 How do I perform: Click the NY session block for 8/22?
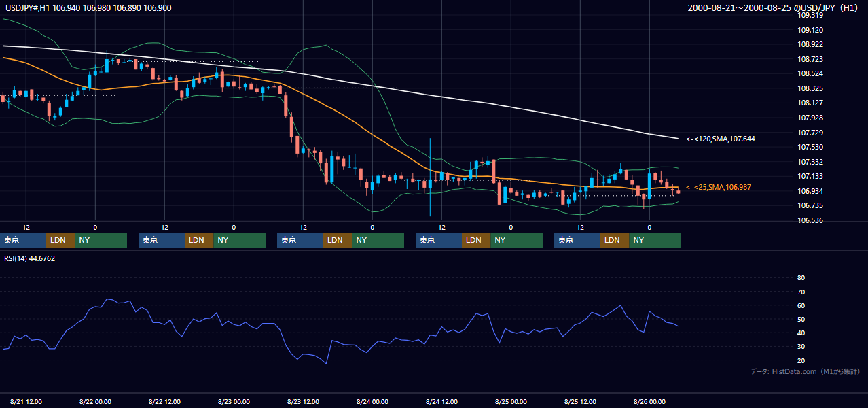point(239,240)
